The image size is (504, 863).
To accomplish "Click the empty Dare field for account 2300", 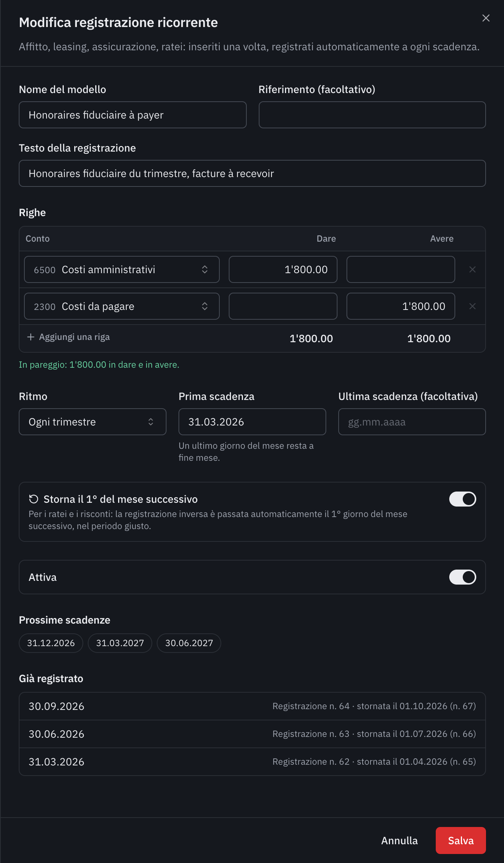I will [283, 306].
